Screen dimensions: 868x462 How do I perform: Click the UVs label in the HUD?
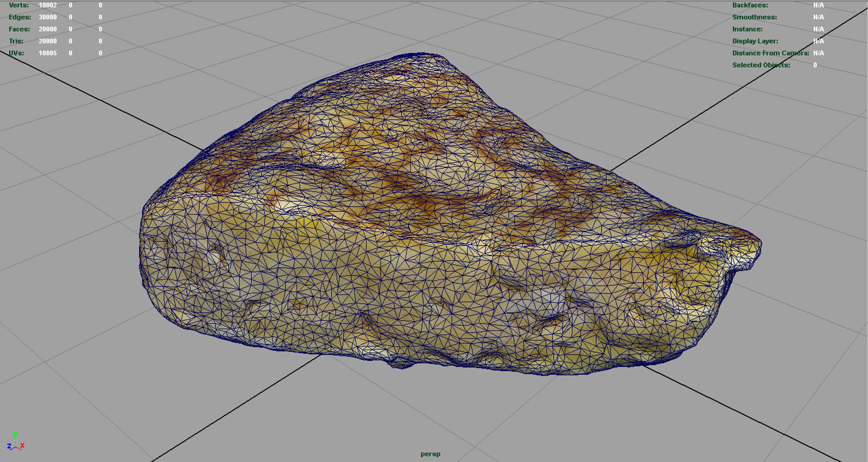point(16,53)
